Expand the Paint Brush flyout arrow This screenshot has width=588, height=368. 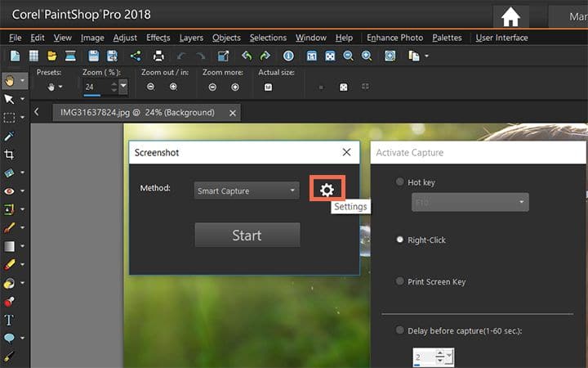pyautogui.click(x=23, y=227)
